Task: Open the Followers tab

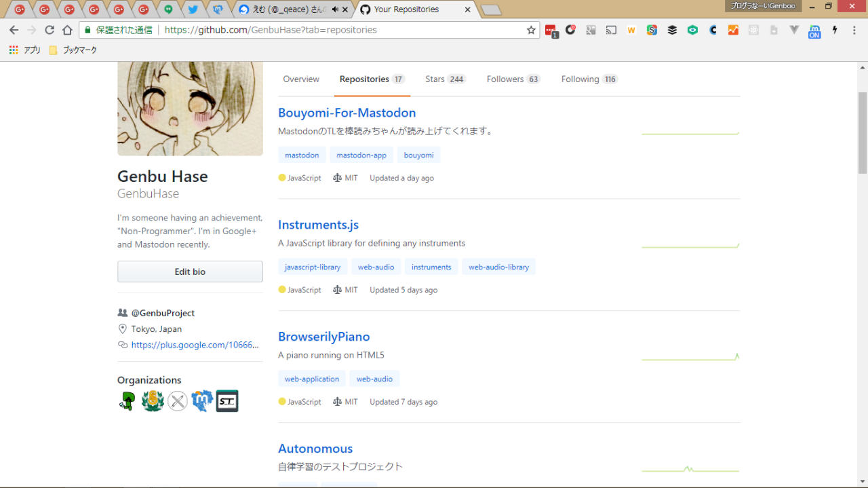Action: tap(513, 79)
